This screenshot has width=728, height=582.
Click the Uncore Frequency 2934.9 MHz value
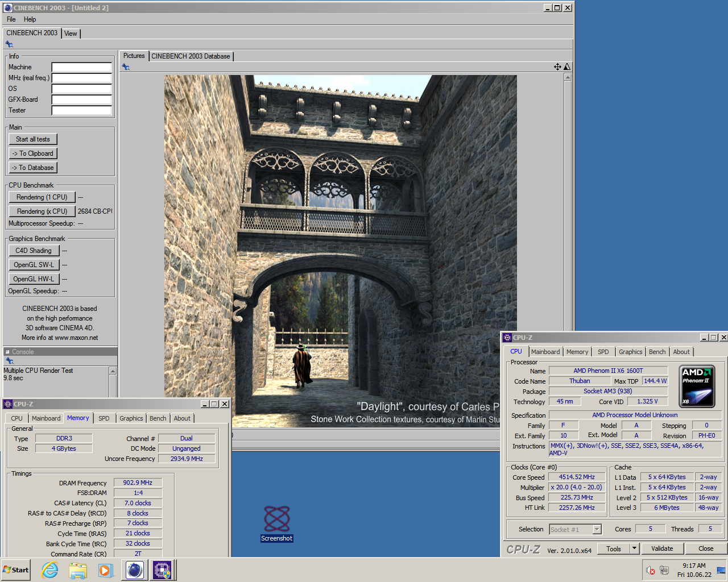tap(187, 459)
